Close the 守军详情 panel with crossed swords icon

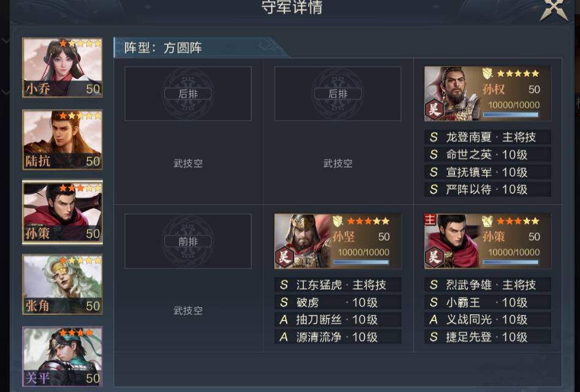(554, 9)
